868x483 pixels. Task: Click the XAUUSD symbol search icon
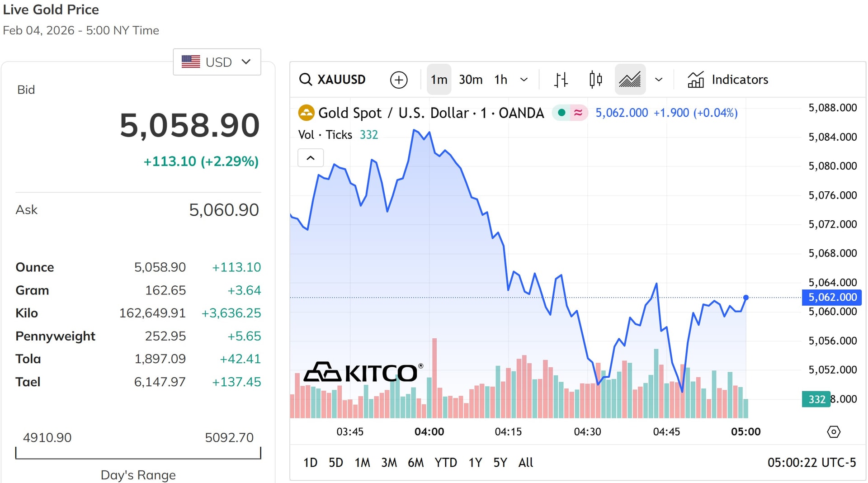point(306,80)
